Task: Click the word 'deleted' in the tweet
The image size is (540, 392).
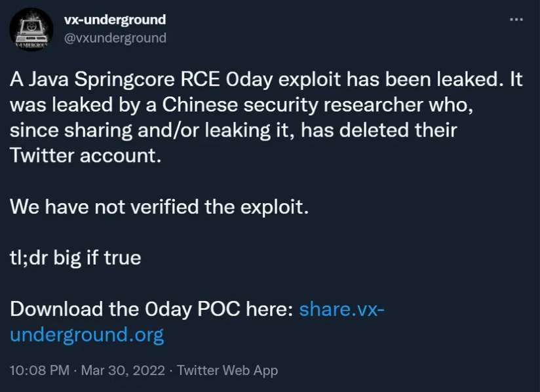Action: click(374, 130)
